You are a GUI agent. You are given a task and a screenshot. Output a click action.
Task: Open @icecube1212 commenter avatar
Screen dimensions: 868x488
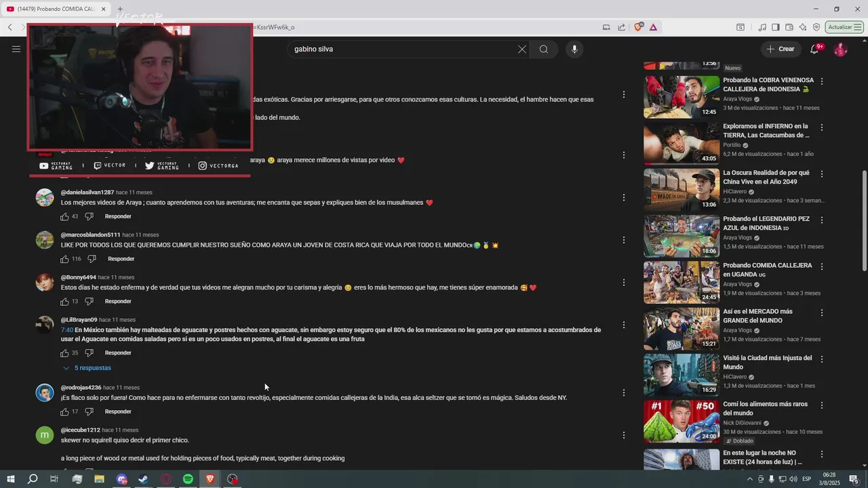45,434
